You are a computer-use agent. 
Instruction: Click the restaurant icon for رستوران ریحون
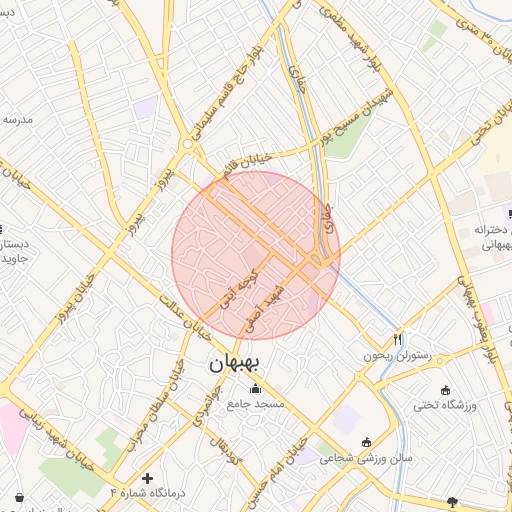pyautogui.click(x=397, y=340)
